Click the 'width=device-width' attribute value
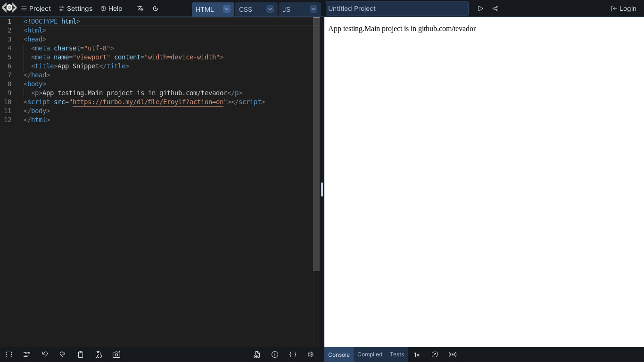This screenshot has width=644, height=362. click(182, 57)
